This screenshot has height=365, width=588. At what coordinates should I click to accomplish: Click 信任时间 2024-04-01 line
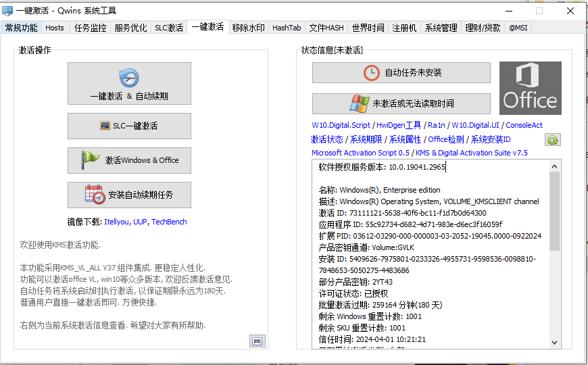372,339
